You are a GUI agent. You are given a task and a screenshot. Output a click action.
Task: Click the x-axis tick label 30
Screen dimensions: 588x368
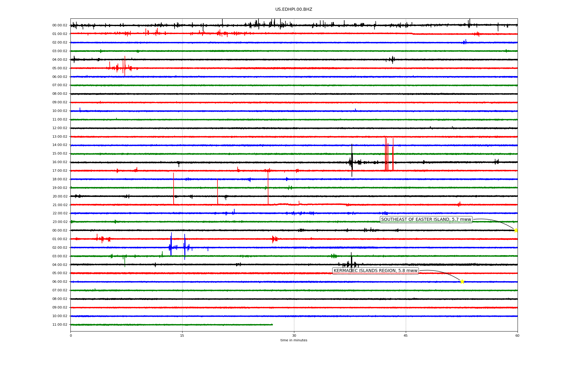[x=294, y=335]
